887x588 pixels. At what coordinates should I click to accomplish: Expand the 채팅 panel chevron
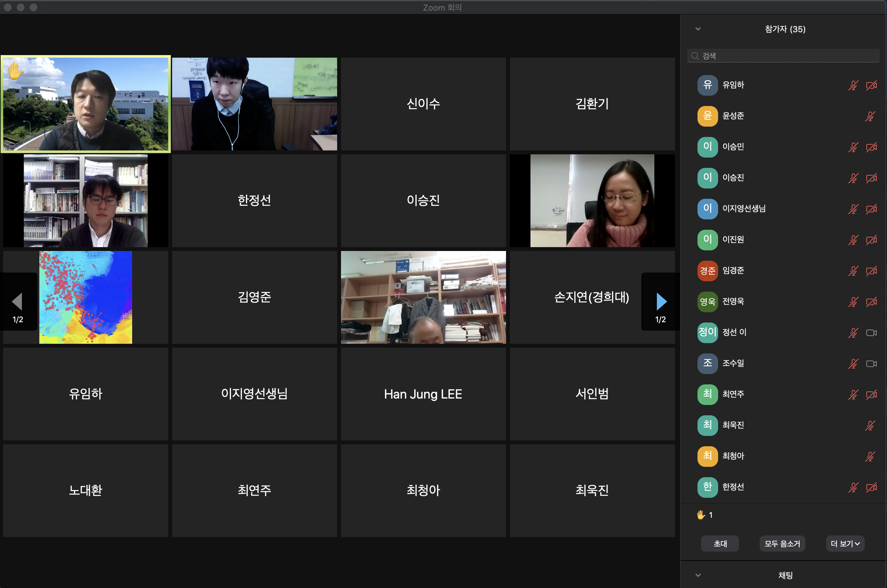point(698,575)
